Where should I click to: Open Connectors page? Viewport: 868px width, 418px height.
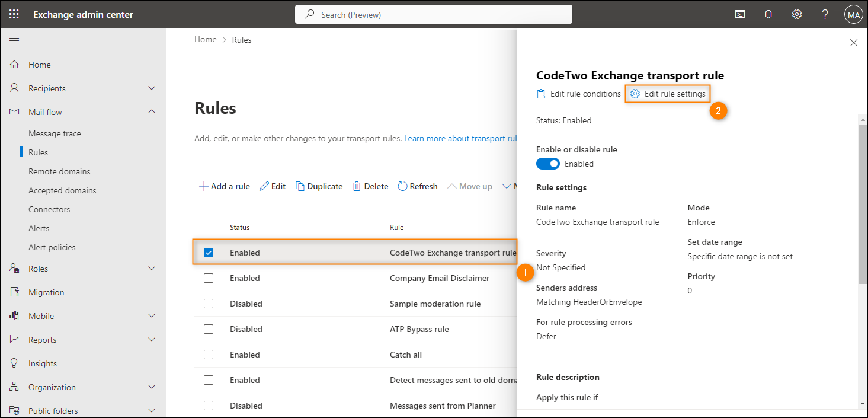tap(49, 209)
